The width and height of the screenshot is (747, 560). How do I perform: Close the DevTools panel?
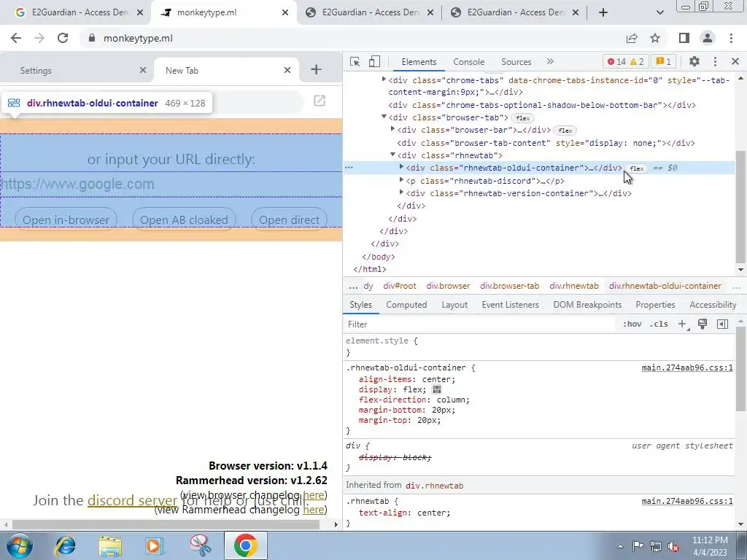[735, 61]
